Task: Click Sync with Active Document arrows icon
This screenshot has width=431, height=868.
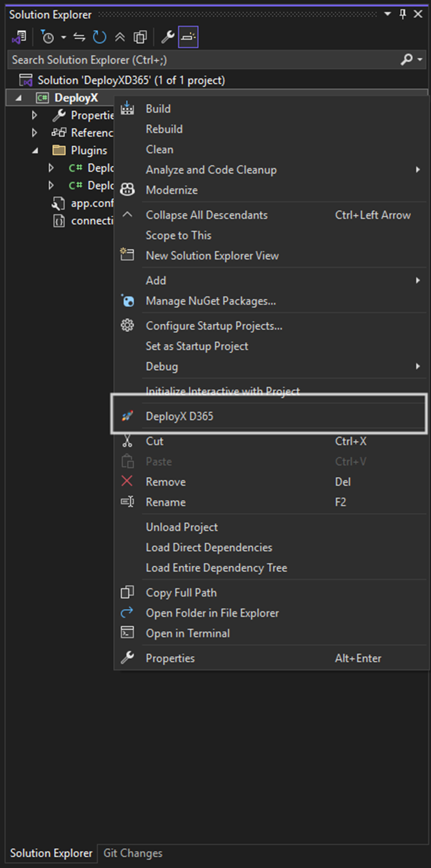Action: pos(80,37)
